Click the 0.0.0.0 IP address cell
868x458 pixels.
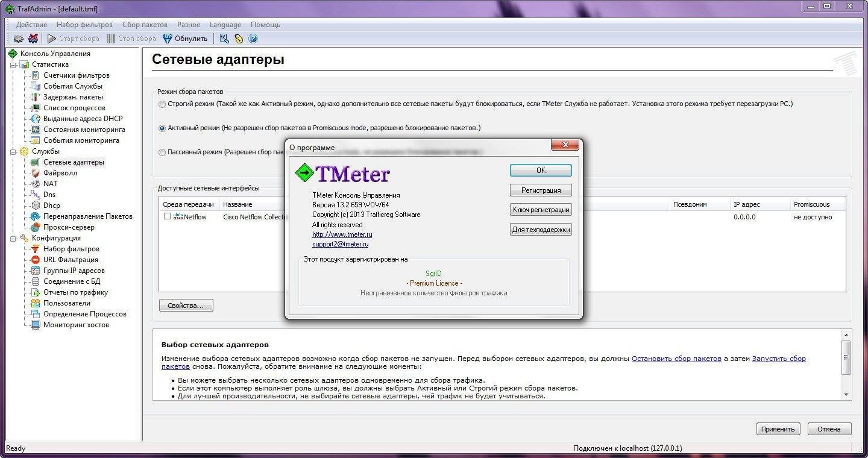pos(744,217)
